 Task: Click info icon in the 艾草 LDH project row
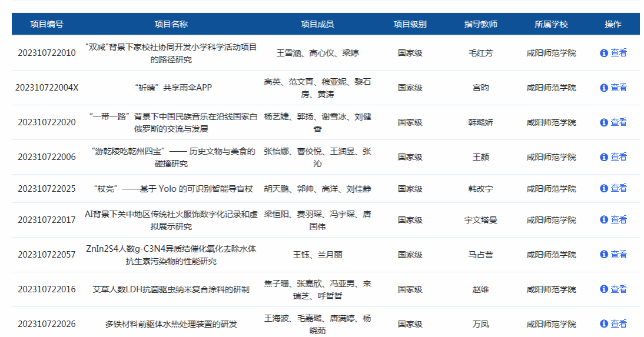(603, 289)
